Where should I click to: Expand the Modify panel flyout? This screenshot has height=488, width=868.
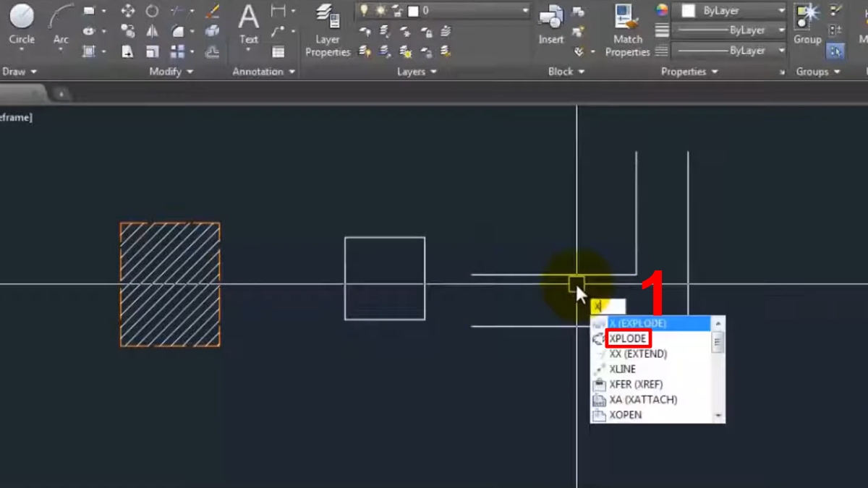(171, 72)
